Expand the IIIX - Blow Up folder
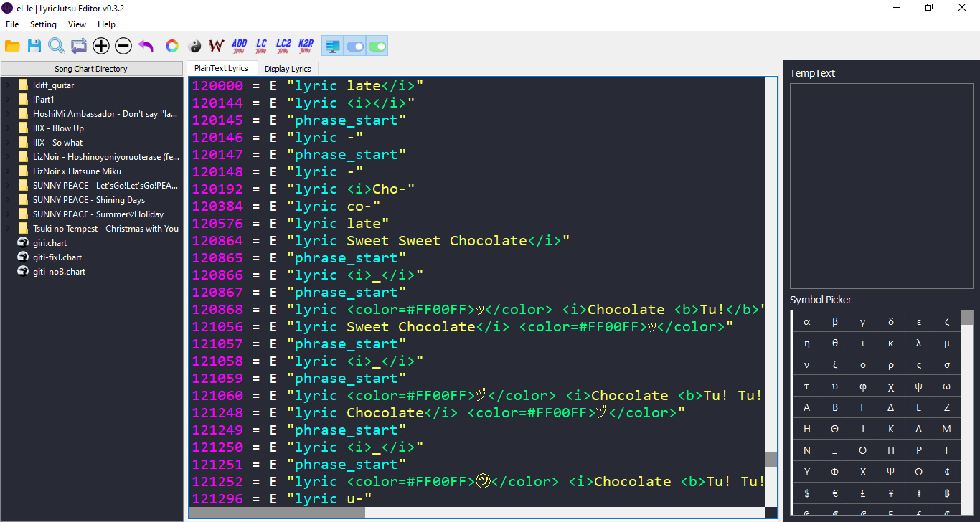Image resolution: width=980 pixels, height=522 pixels. tap(7, 128)
